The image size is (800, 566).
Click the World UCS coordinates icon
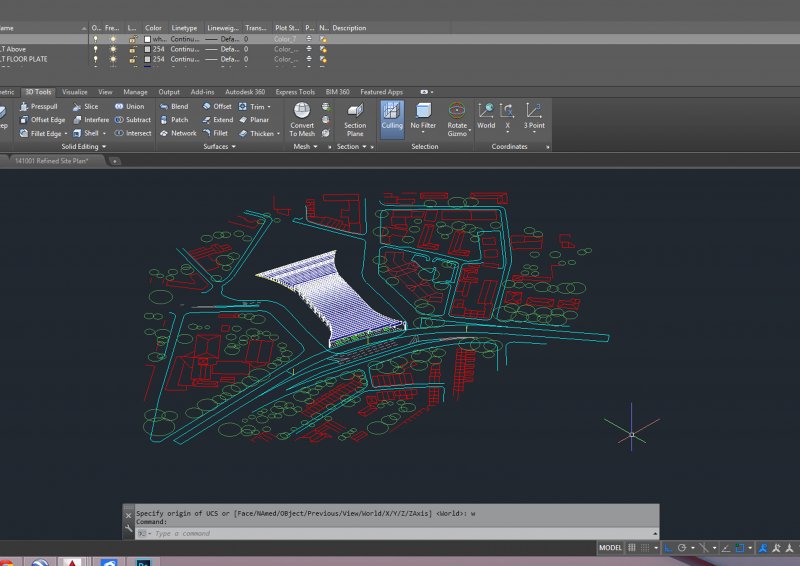tap(486, 111)
